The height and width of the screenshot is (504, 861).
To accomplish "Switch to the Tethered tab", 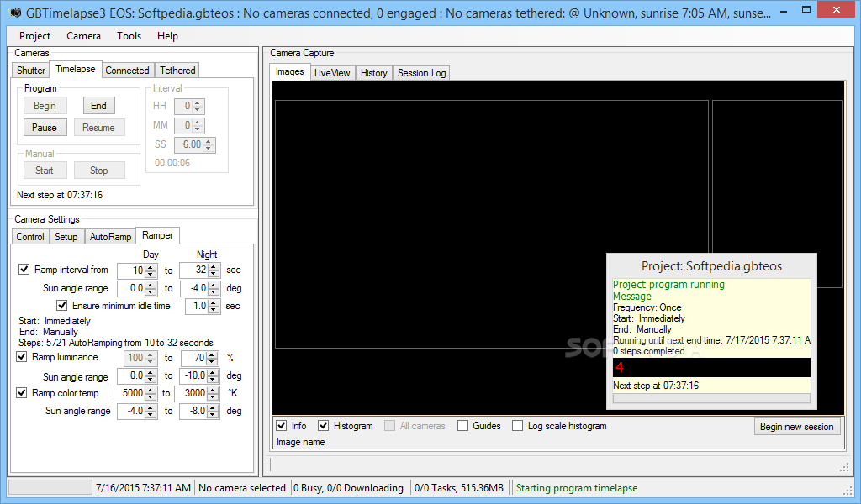I will (177, 71).
